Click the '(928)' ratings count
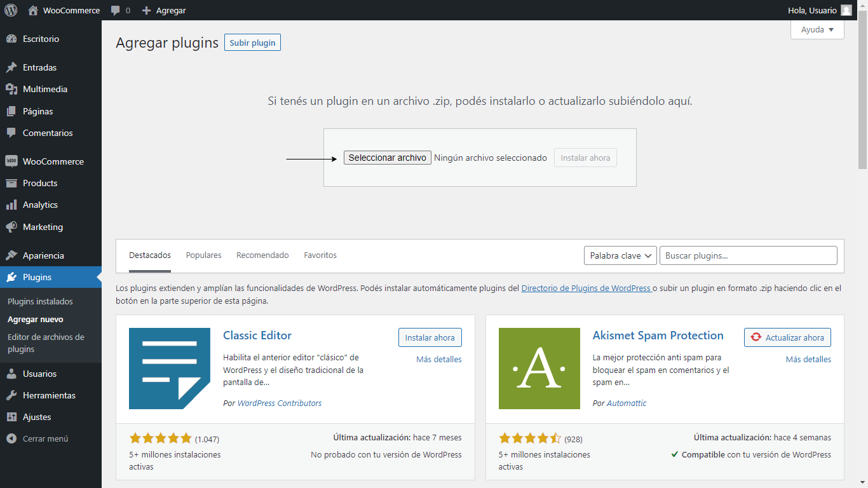The width and height of the screenshot is (868, 488). coord(573,439)
